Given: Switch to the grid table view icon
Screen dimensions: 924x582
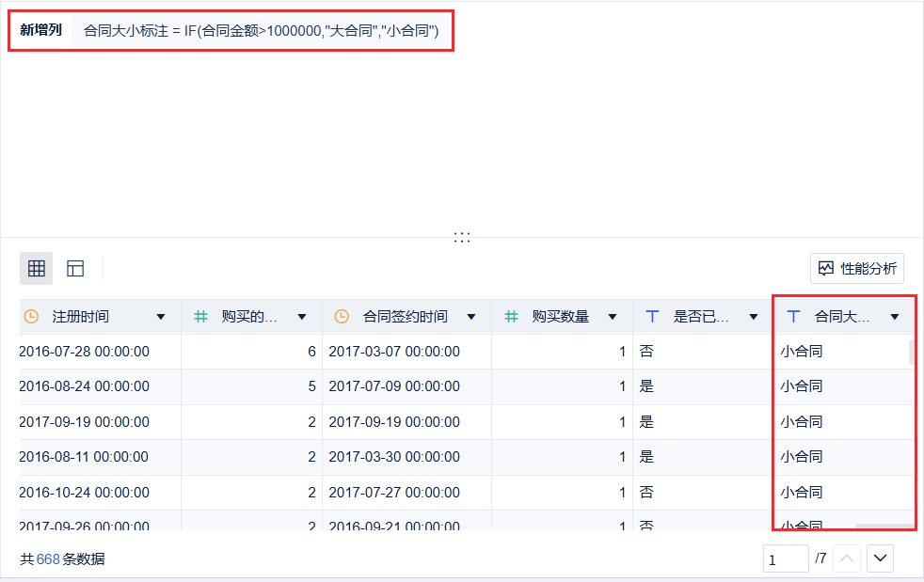Looking at the screenshot, I should pyautogui.click(x=36, y=268).
